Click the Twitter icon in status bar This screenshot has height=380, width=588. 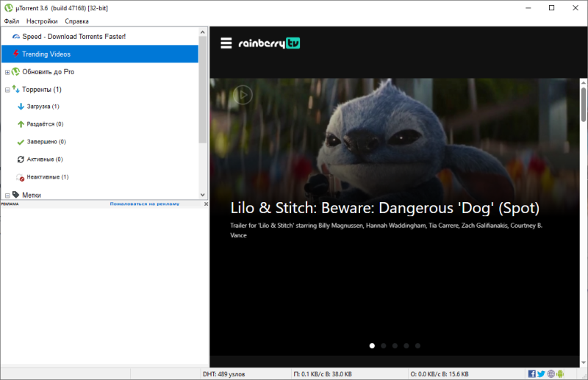pyautogui.click(x=541, y=373)
